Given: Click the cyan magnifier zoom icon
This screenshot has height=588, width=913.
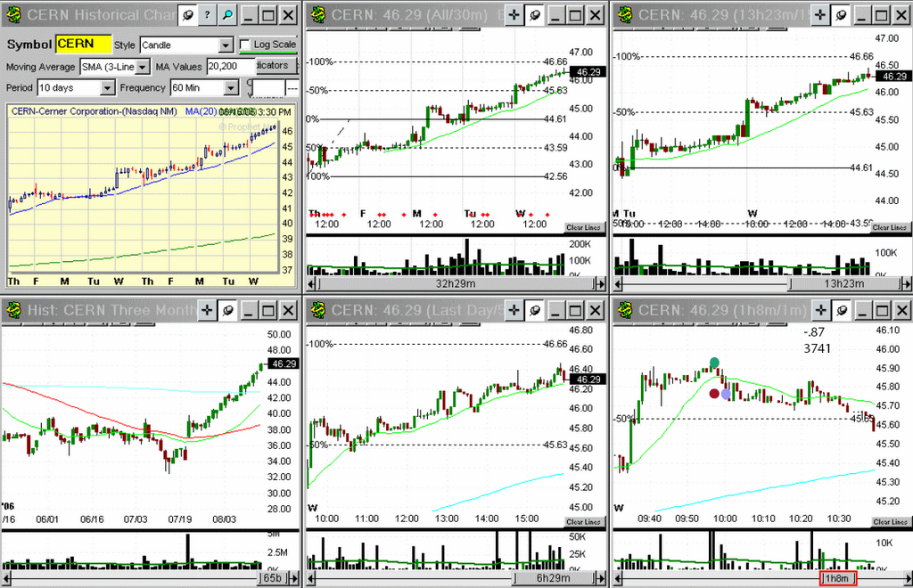Looking at the screenshot, I should tap(227, 15).
